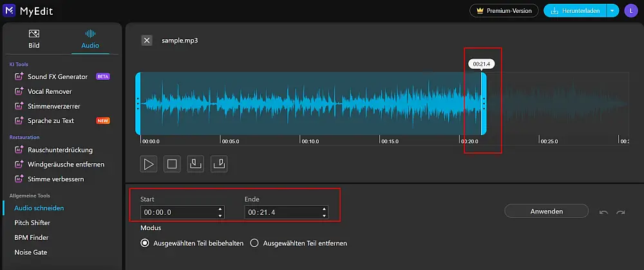Click the stop playback button
The width and height of the screenshot is (644, 270).
172,164
